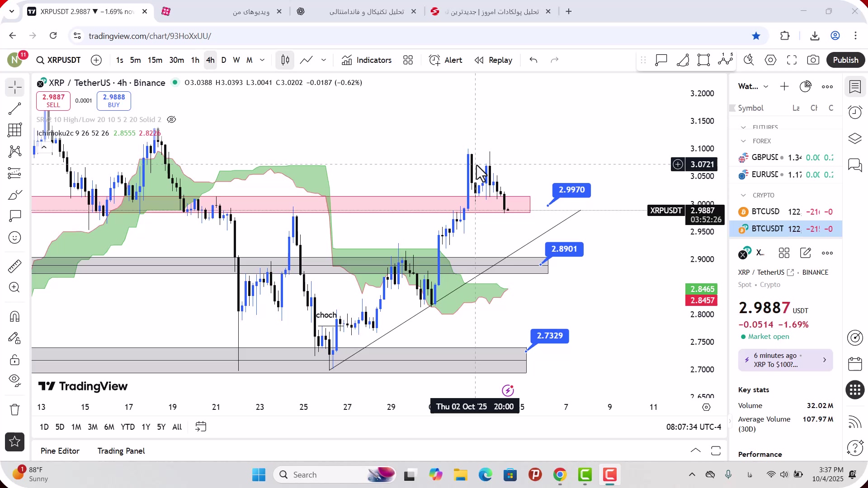Viewport: 868px width, 488px height.
Task: Select the ruler measure tool
Action: [x=15, y=266]
